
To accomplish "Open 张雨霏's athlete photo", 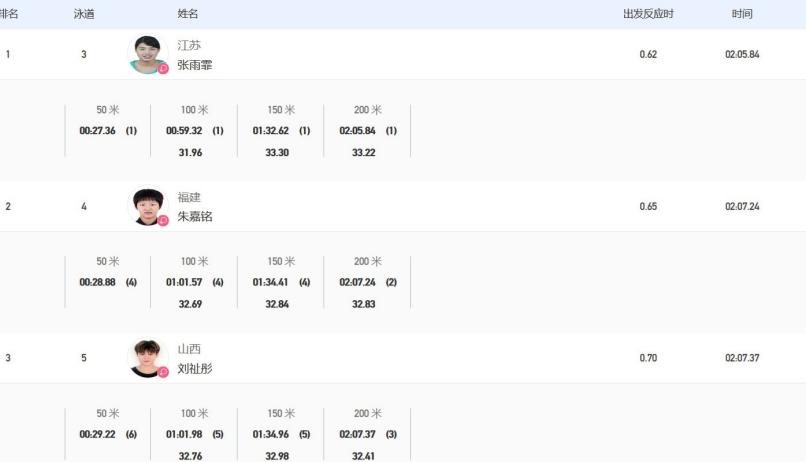I will (x=147, y=54).
